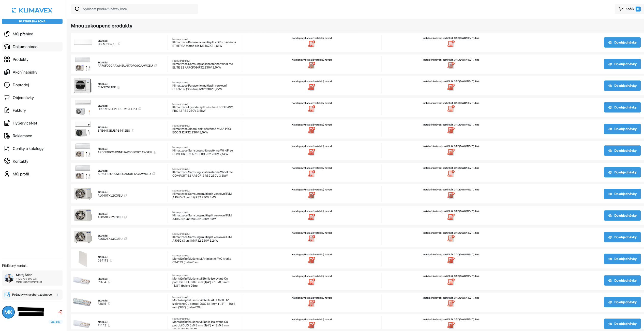Copy the F1434 SKU code
The image size is (644, 331).
click(109, 282)
